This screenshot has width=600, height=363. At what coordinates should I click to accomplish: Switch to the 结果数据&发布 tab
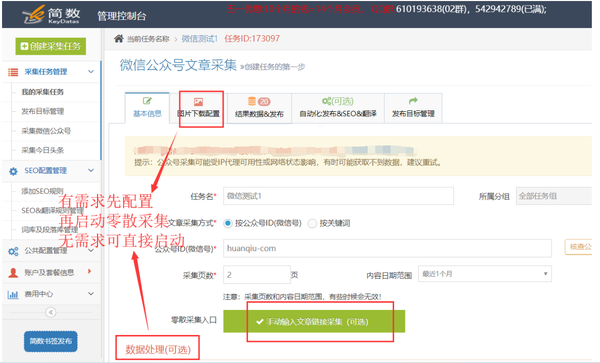pyautogui.click(x=259, y=108)
